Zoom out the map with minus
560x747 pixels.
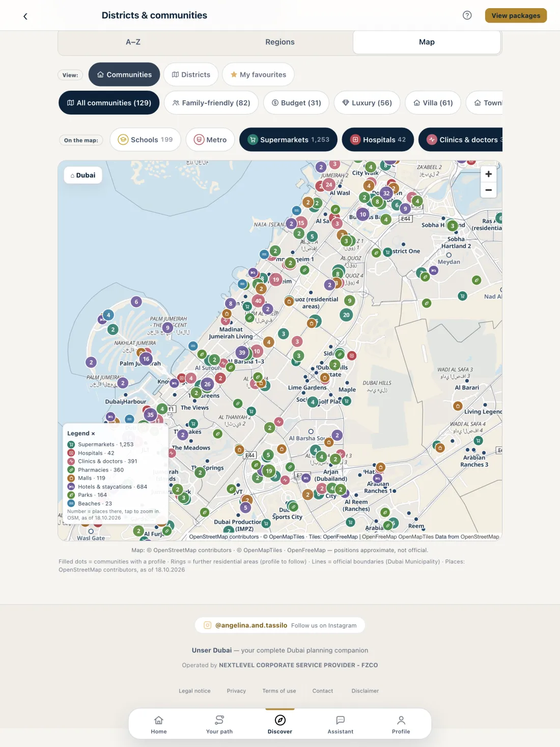tap(488, 190)
